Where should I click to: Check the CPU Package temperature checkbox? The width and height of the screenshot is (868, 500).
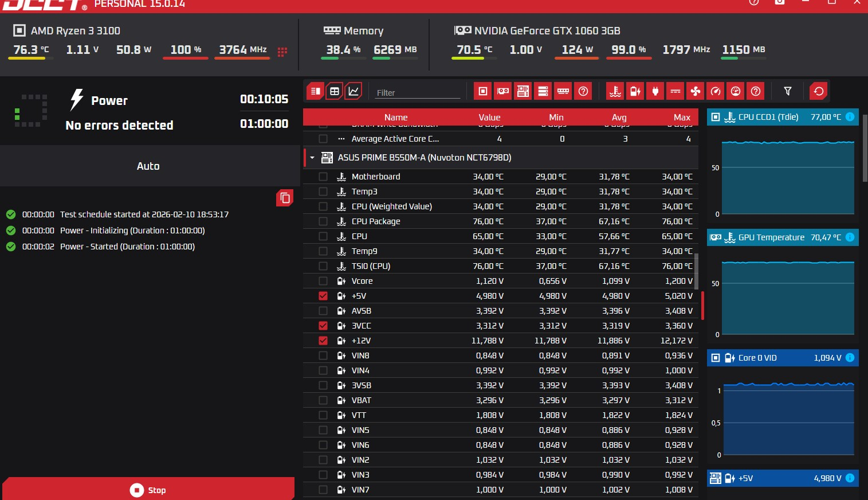(323, 221)
